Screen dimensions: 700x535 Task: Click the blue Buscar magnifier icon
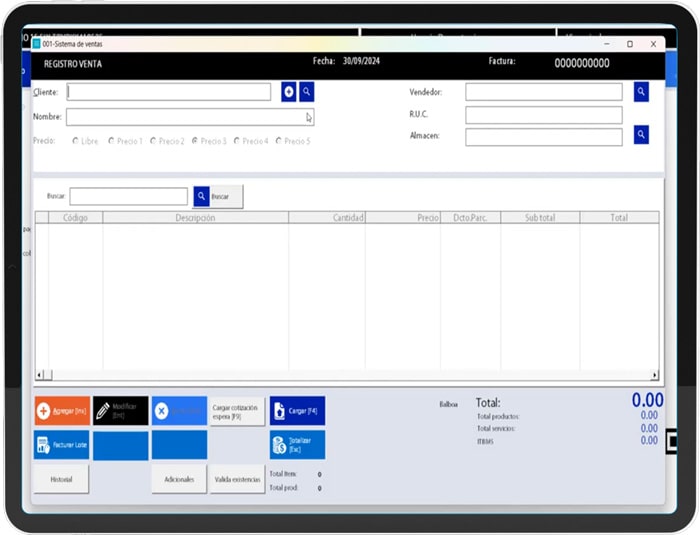[x=201, y=196]
